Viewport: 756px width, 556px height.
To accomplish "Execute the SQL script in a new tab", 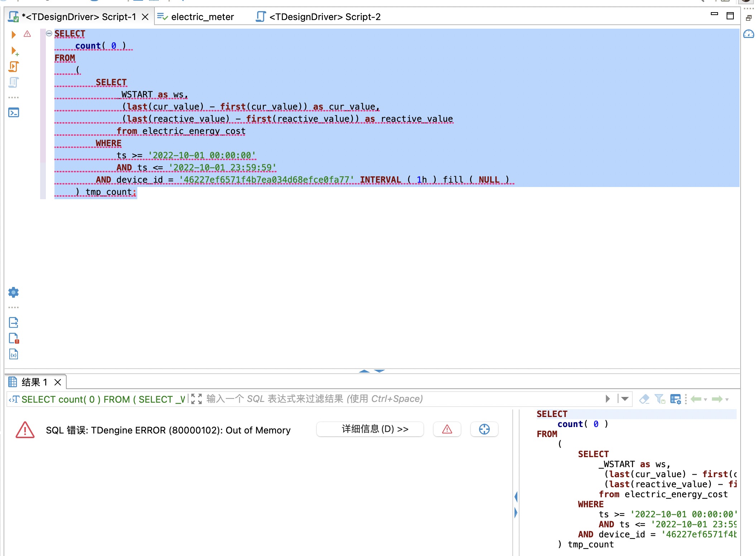I will coord(14,51).
